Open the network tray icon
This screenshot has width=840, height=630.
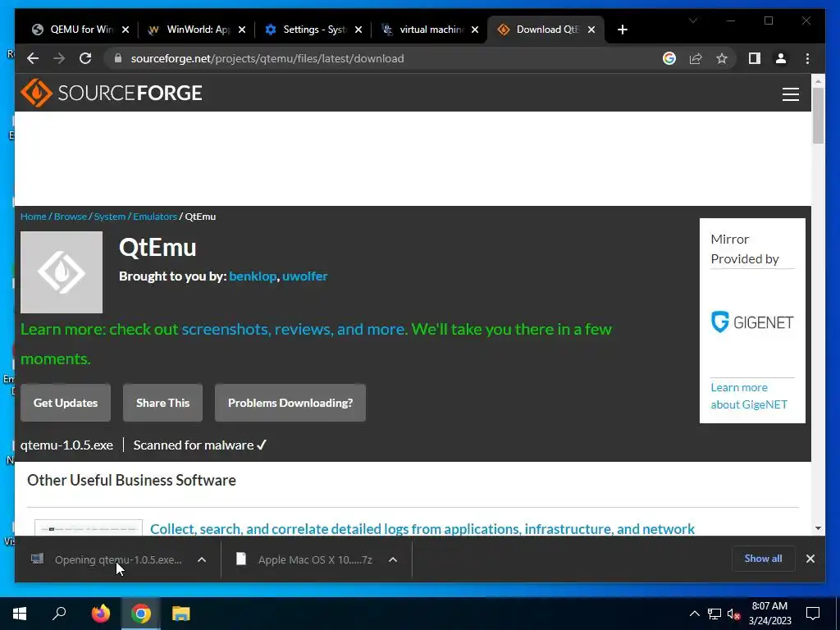tap(714, 614)
